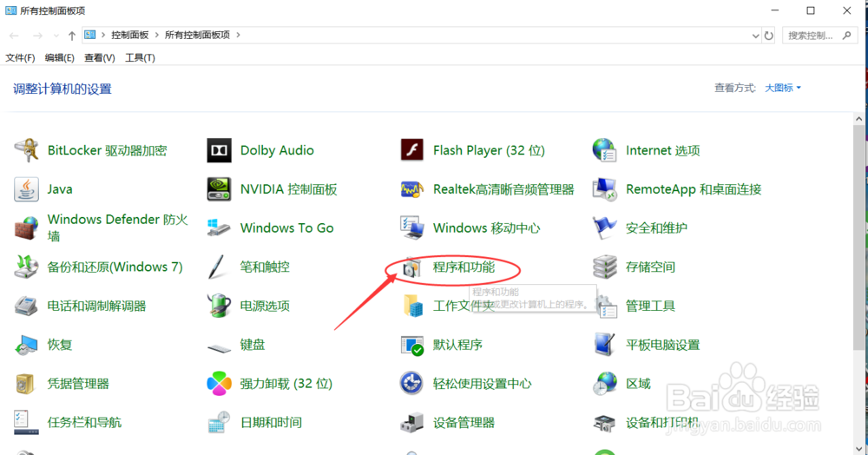
Task: Open 设备管理器 icon
Action: pos(411,422)
